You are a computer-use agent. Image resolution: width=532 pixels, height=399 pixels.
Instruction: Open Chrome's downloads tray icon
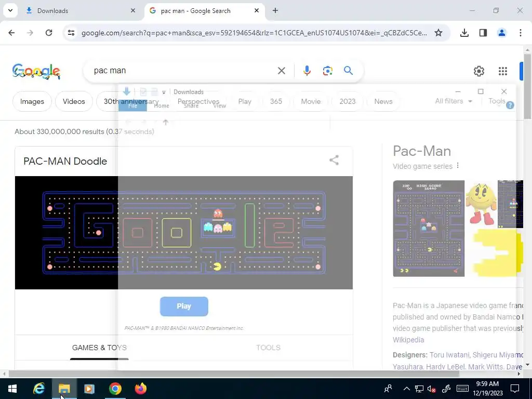click(464, 33)
